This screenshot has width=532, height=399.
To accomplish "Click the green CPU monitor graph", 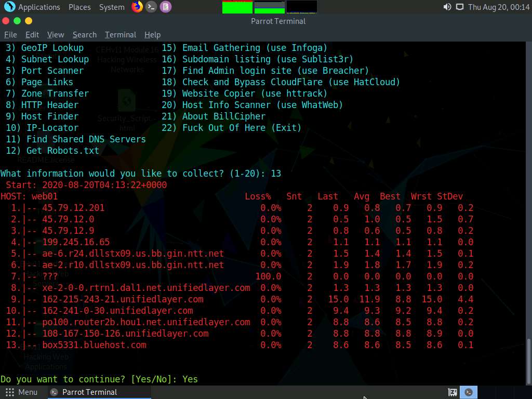I will tap(237, 7).
